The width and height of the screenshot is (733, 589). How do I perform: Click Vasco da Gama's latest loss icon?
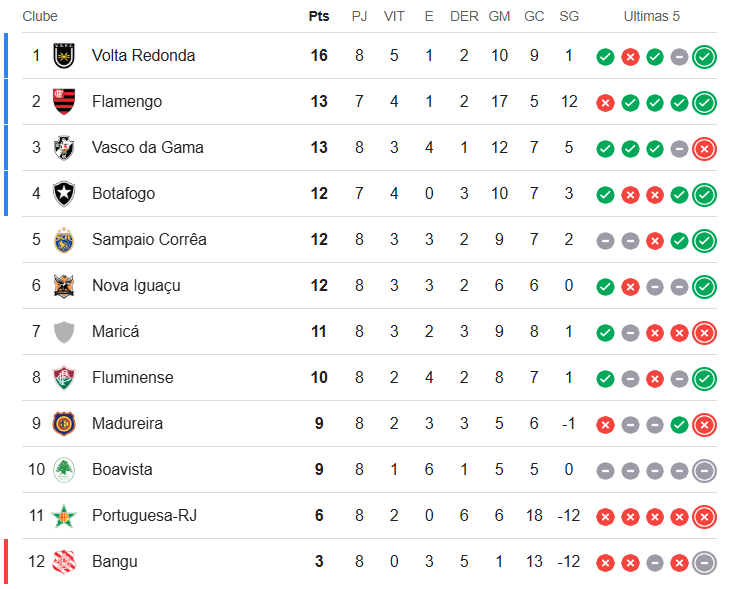[x=704, y=149]
